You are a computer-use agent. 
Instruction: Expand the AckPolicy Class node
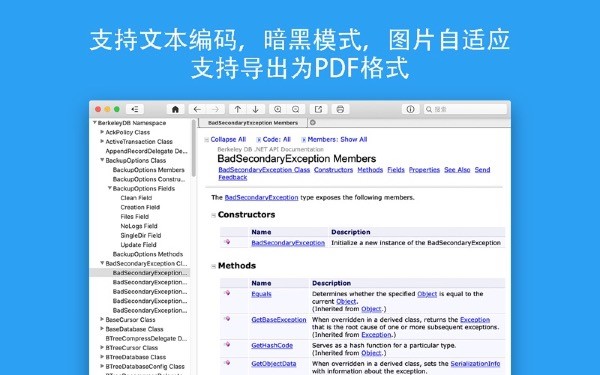pyautogui.click(x=102, y=132)
